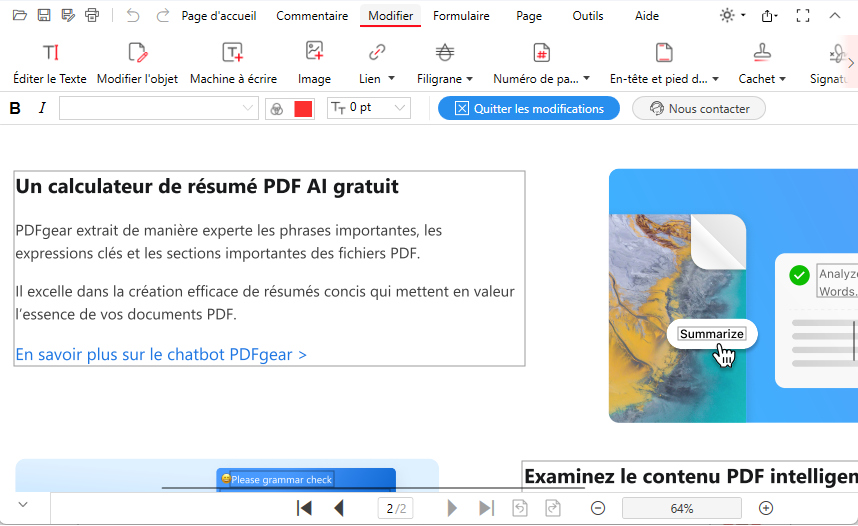Enter full screen mode
The width and height of the screenshot is (858, 526).
coord(803,16)
